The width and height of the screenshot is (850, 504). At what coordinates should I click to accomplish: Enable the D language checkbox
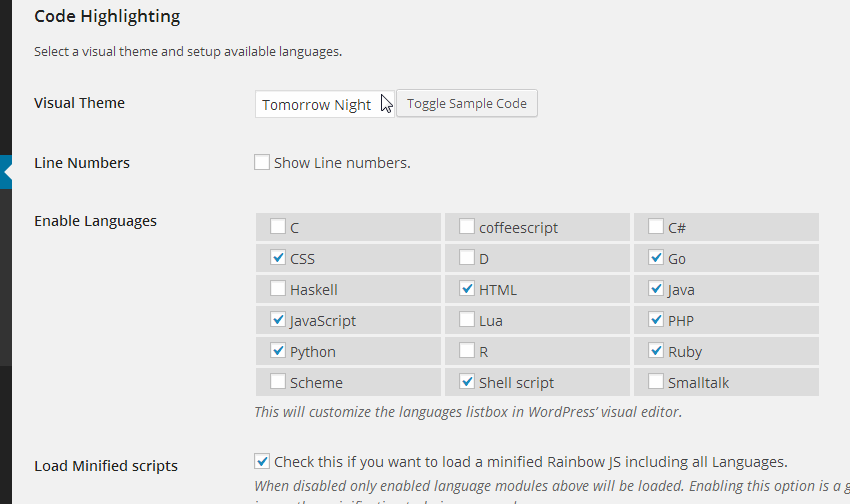[x=467, y=258]
